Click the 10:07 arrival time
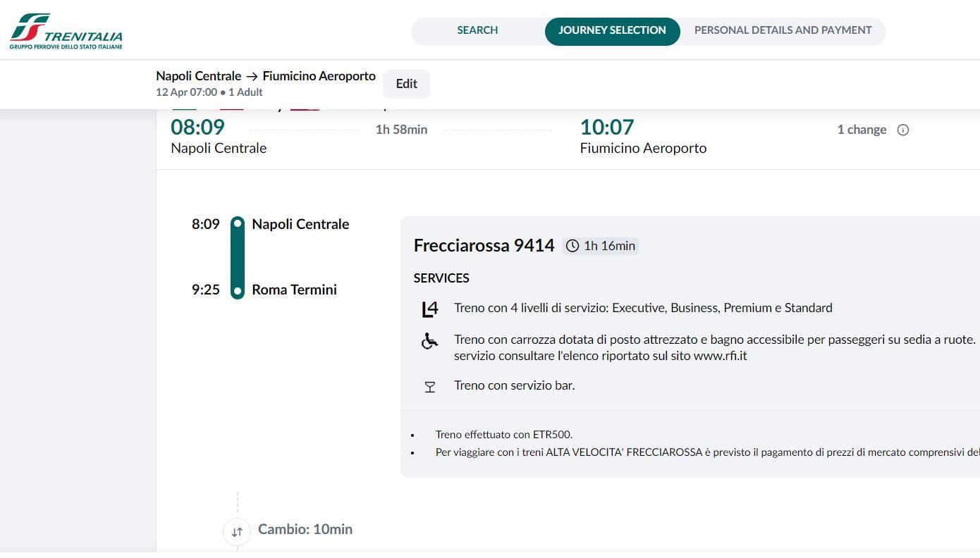The width and height of the screenshot is (980, 558). click(607, 128)
